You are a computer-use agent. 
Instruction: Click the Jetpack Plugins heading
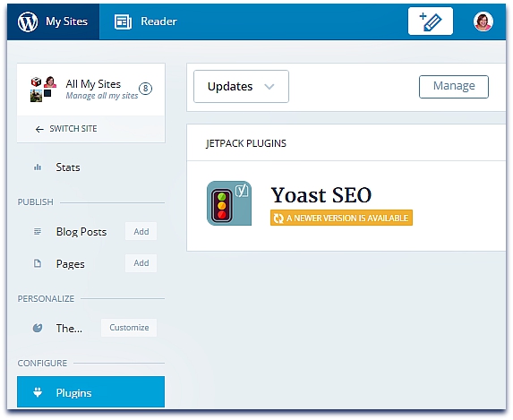(x=246, y=143)
